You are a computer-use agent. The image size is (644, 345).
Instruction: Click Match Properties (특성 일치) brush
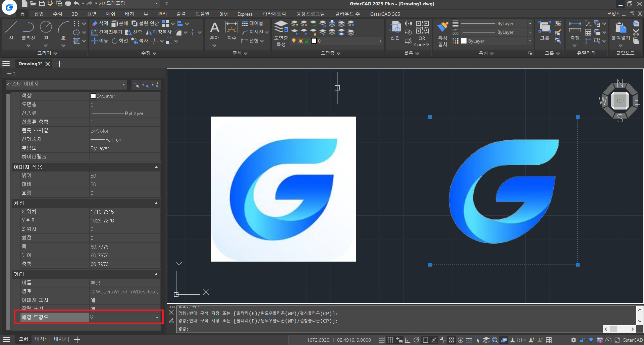tap(443, 33)
